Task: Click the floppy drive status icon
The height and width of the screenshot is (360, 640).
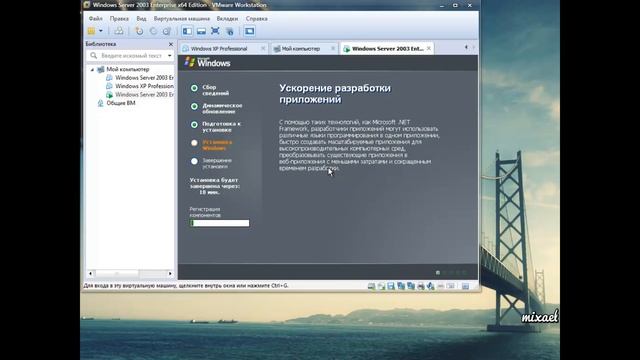Action: [391, 286]
